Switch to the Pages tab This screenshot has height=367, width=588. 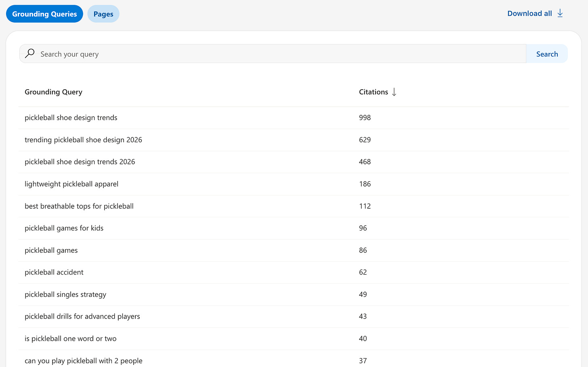tap(103, 14)
